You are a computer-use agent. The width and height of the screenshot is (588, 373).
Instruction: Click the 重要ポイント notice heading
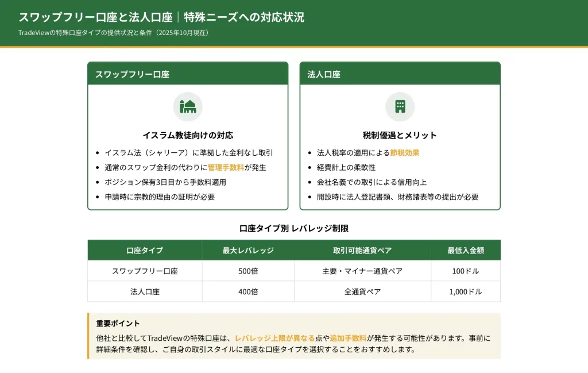[118, 324]
